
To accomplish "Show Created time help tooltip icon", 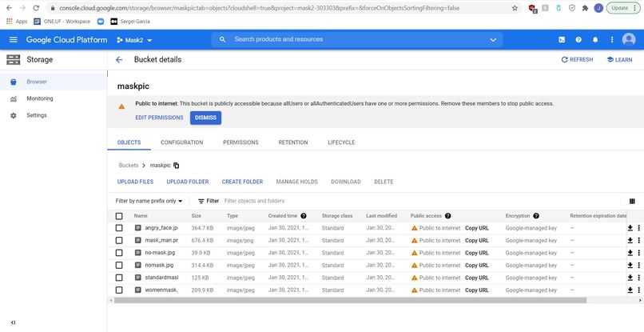I will 303,215.
